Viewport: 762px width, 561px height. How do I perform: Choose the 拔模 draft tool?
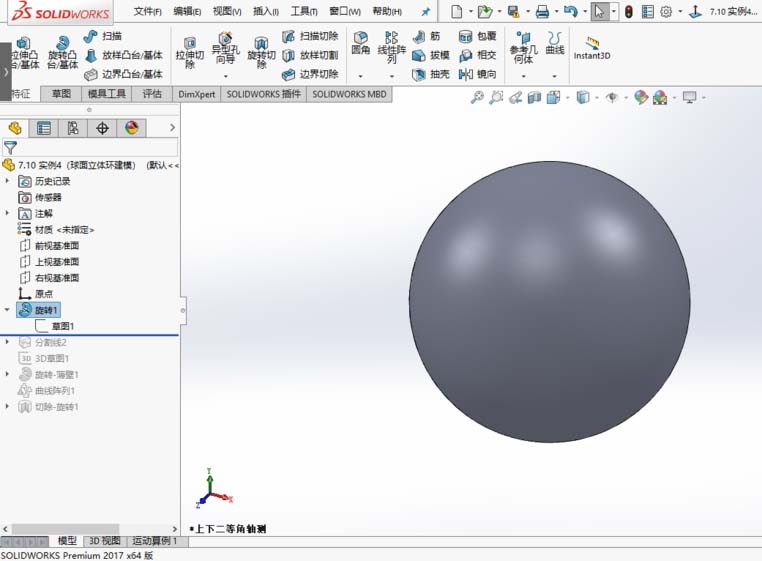tap(431, 55)
